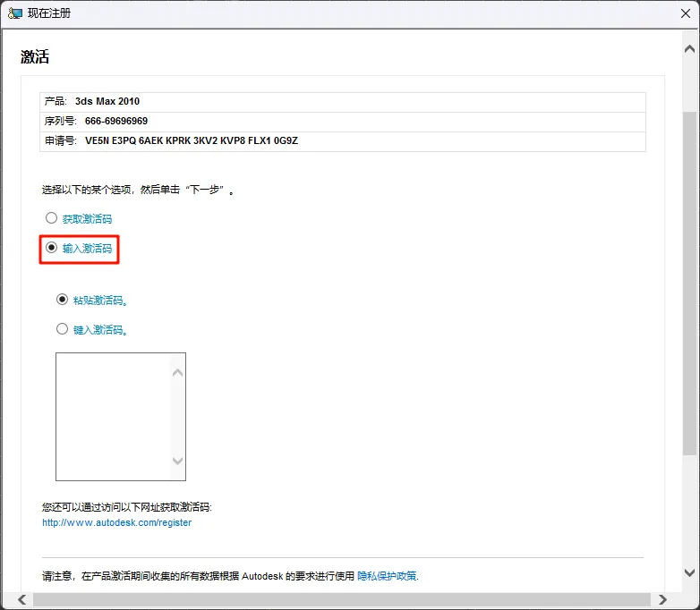The width and height of the screenshot is (700, 610).
Task: Click the 现在注册 window title icon
Action: click(15, 13)
